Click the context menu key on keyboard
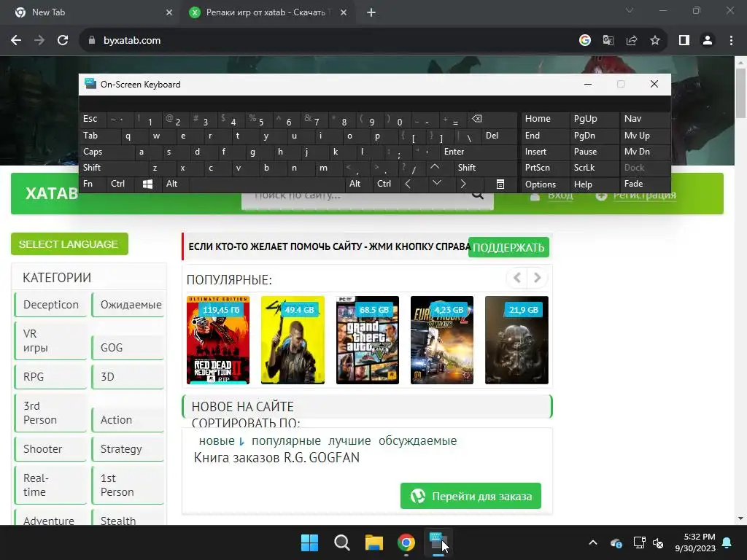 point(500,184)
